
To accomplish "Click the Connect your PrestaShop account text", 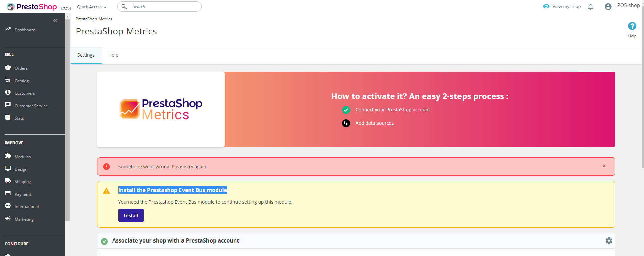I will pos(393,110).
